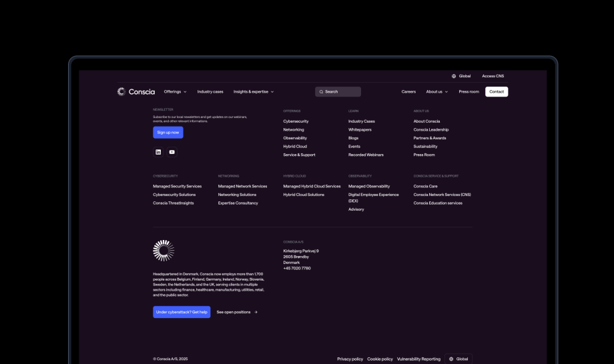Viewport: 614px width, 364px height.
Task: Expand the About us dropdown
Action: (436, 91)
